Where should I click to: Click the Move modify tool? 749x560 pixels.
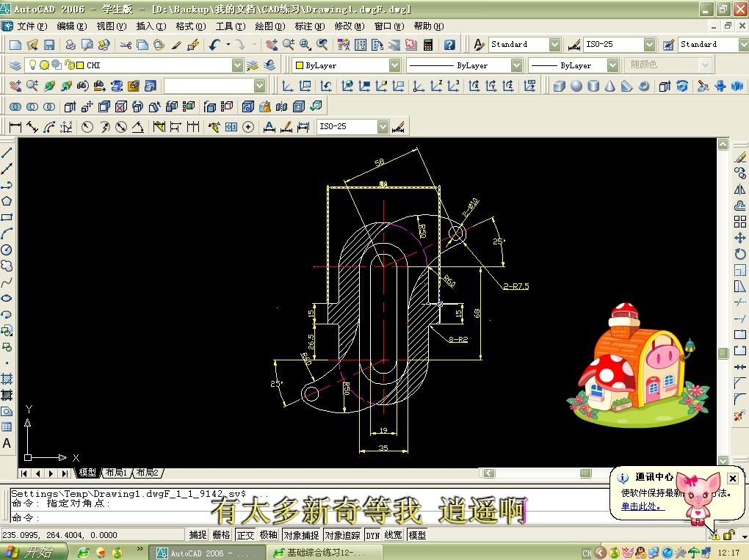tap(740, 238)
